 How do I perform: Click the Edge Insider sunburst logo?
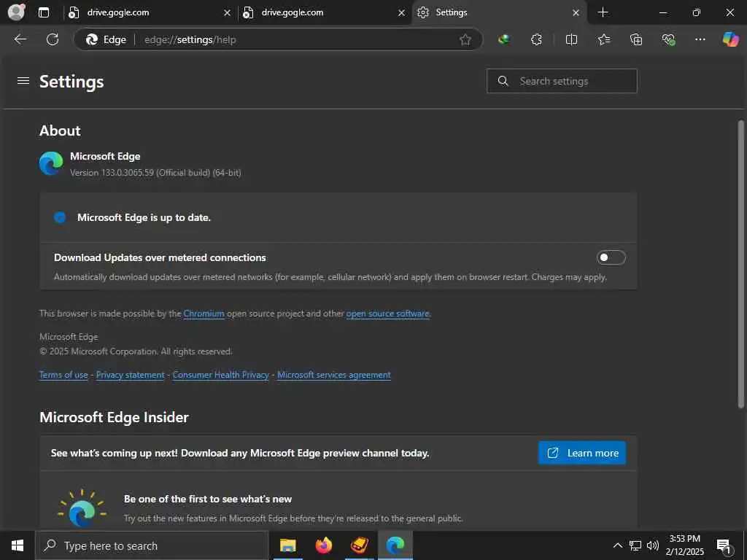click(82, 508)
